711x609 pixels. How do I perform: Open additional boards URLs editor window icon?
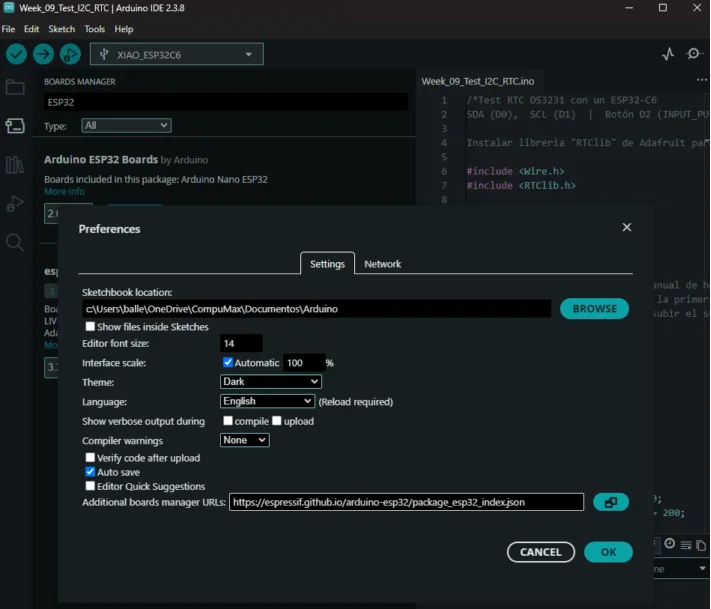coord(611,502)
